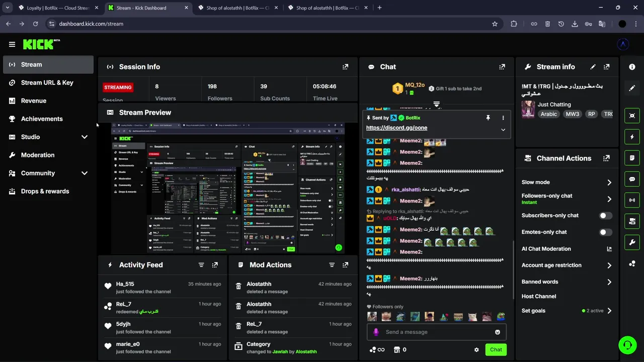Click the edit layout pencil in right toolbar

(x=632, y=88)
